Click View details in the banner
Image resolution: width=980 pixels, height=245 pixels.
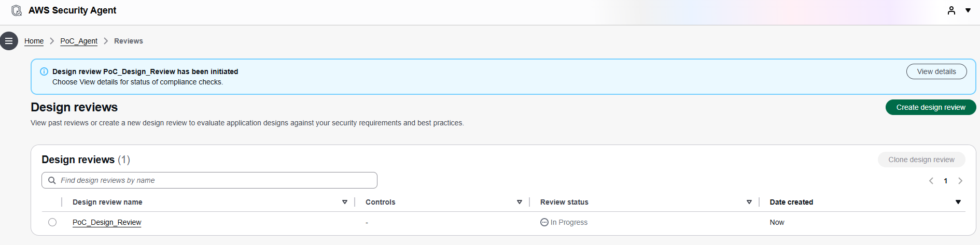pyautogui.click(x=936, y=71)
